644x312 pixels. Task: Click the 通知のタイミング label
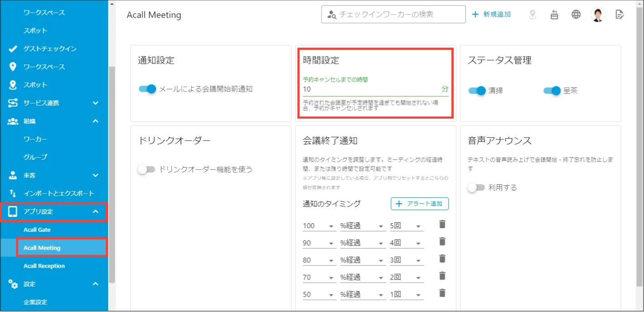[x=332, y=204]
